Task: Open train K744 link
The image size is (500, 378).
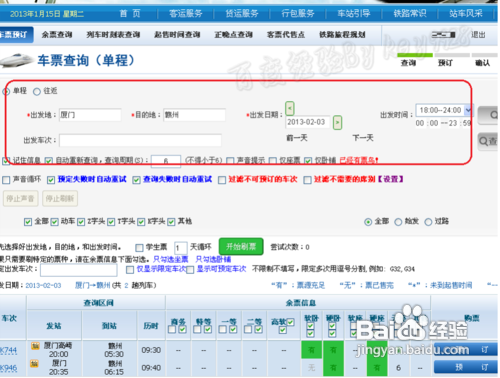Action: (8, 350)
